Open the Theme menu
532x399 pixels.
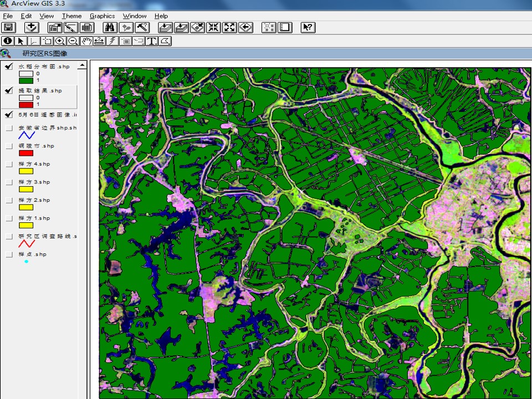click(x=71, y=16)
